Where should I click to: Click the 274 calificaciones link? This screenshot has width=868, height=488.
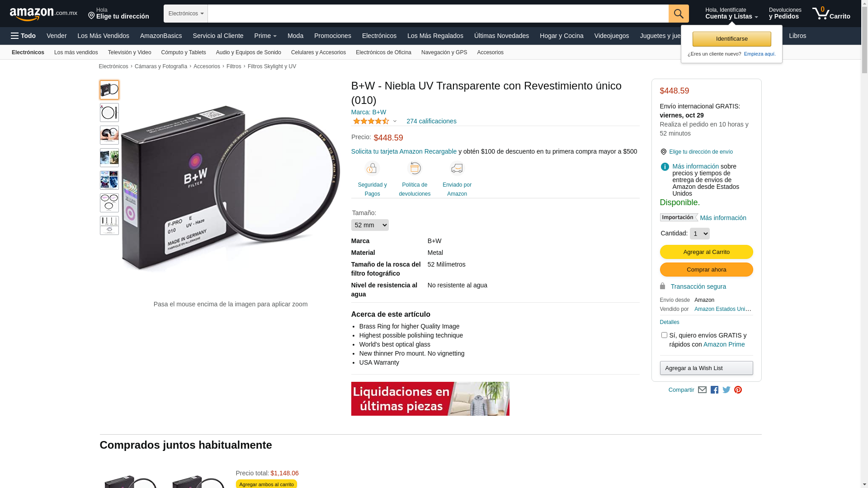click(431, 121)
